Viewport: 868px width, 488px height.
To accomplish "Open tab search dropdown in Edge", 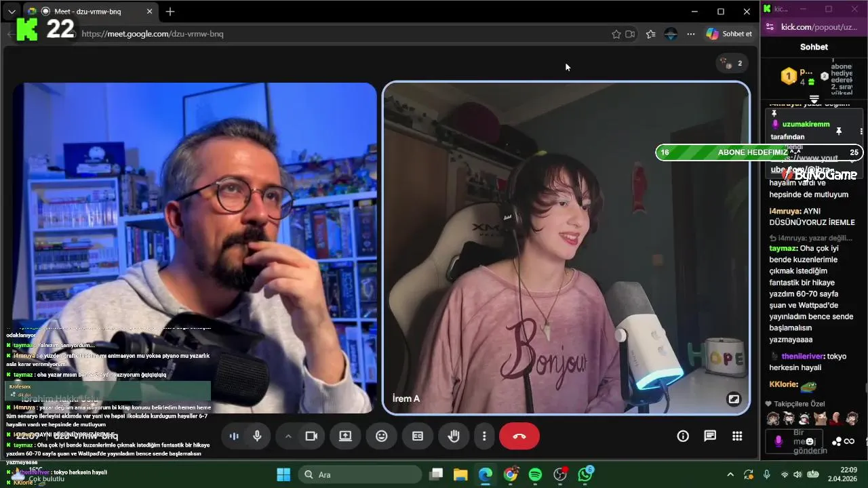I will (x=12, y=12).
